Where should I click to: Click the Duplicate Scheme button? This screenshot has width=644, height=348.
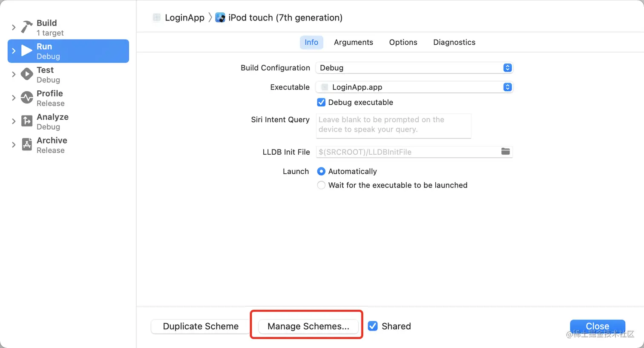coord(201,326)
